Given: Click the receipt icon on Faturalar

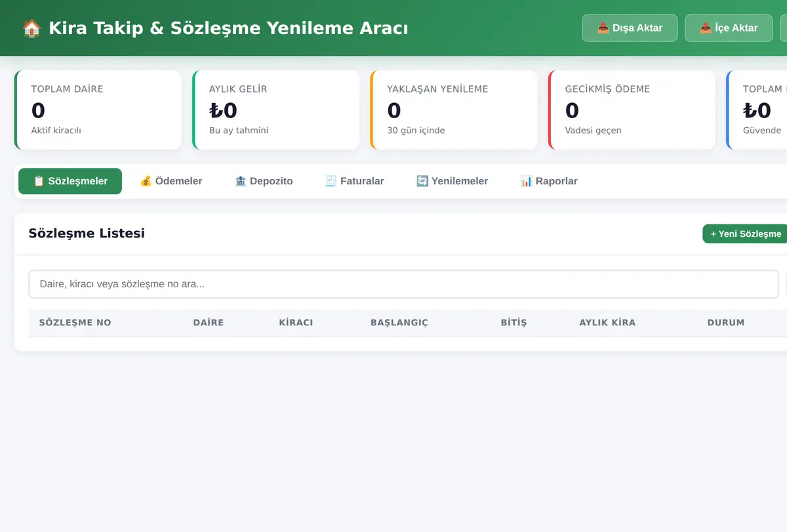Looking at the screenshot, I should pos(331,181).
